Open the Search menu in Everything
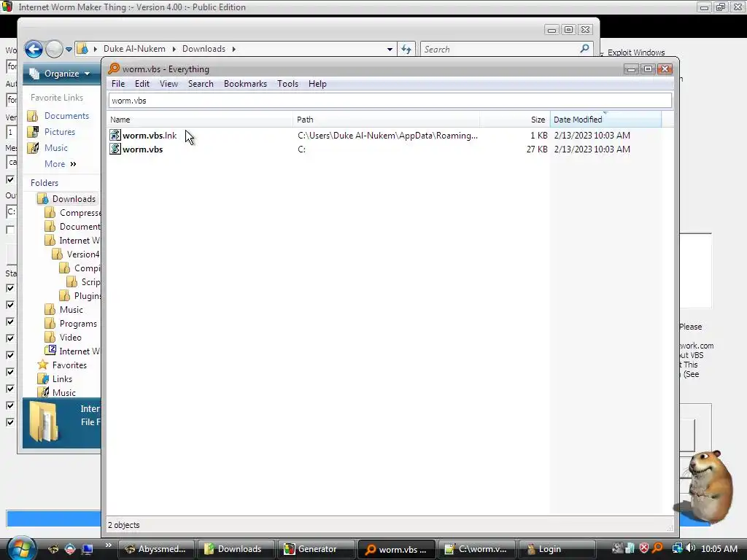Viewport: 747px width, 560px height. click(201, 84)
